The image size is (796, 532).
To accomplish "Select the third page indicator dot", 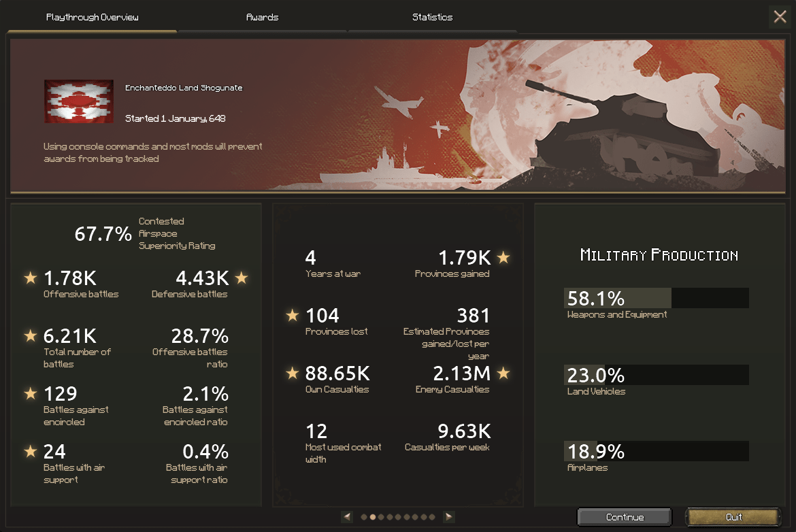I will click(x=381, y=517).
